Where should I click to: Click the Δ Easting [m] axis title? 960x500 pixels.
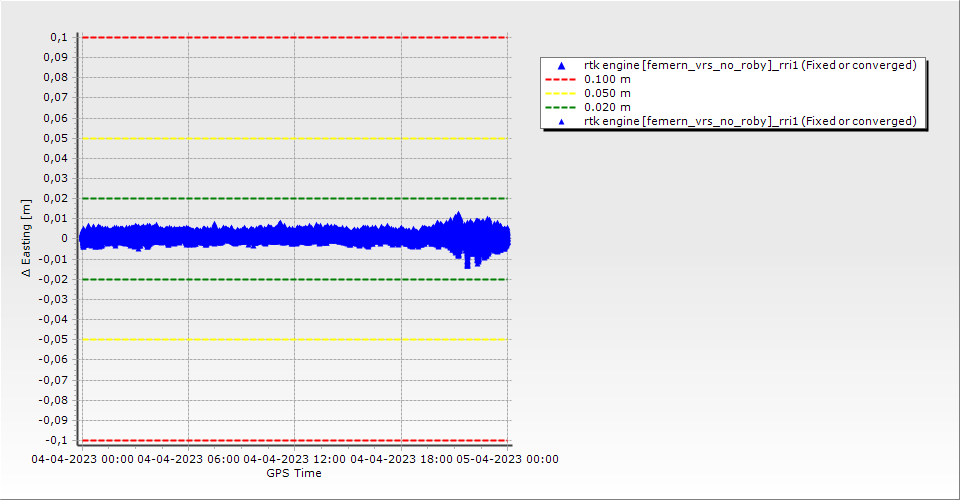point(27,238)
